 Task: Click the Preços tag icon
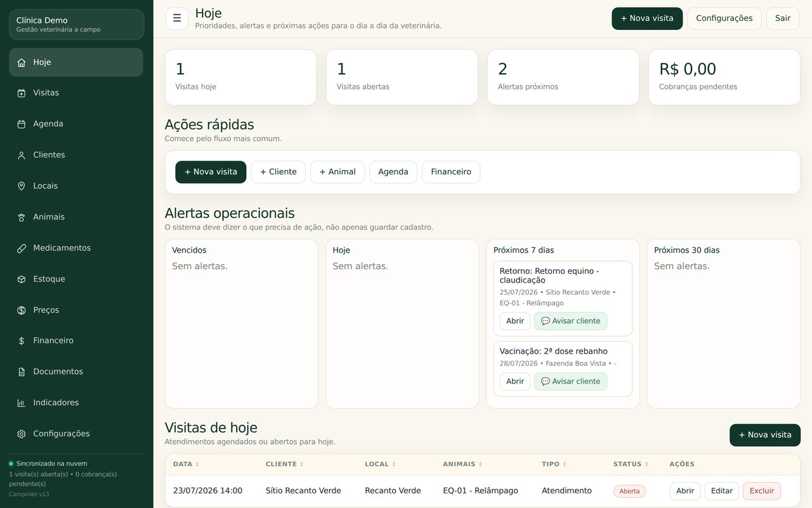click(x=22, y=311)
